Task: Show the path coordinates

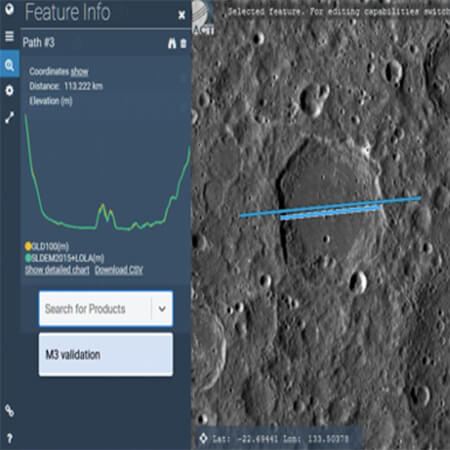Action: 79,71
